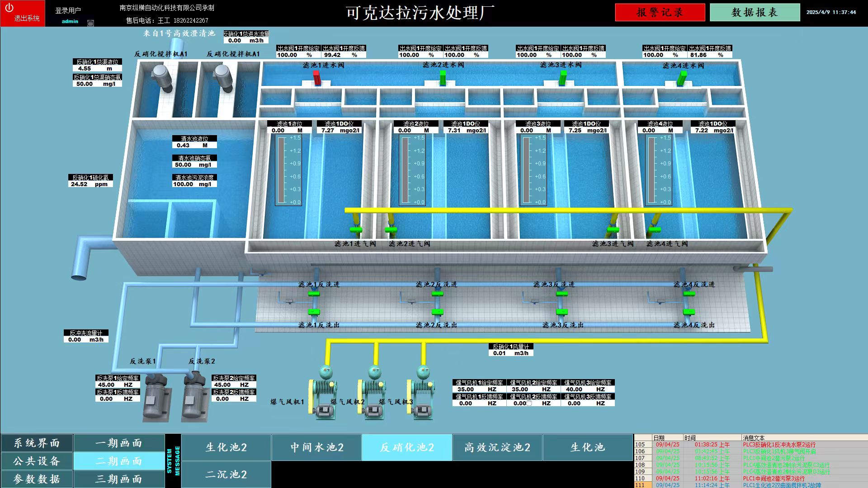The width and height of the screenshot is (868, 488).
Task: Open the data report (数据报表) page
Action: (x=755, y=13)
